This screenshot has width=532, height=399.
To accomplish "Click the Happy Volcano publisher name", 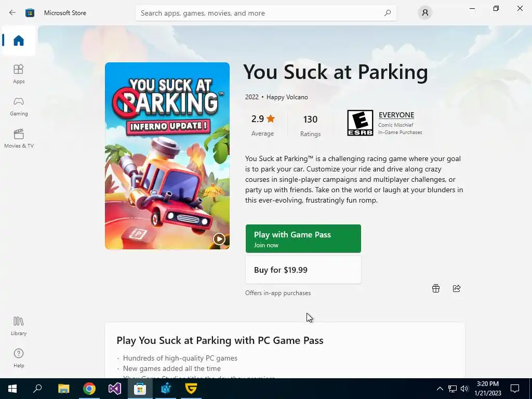I will [x=287, y=97].
